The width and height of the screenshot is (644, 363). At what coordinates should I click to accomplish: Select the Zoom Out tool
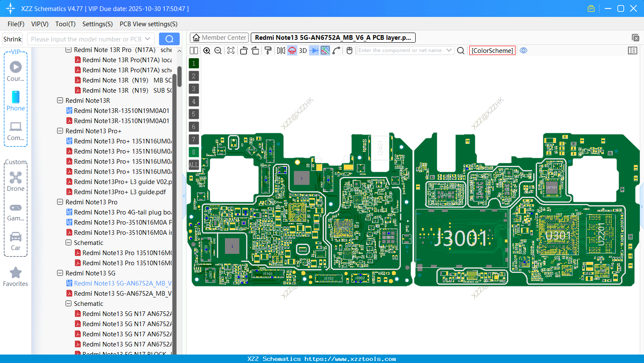217,50
